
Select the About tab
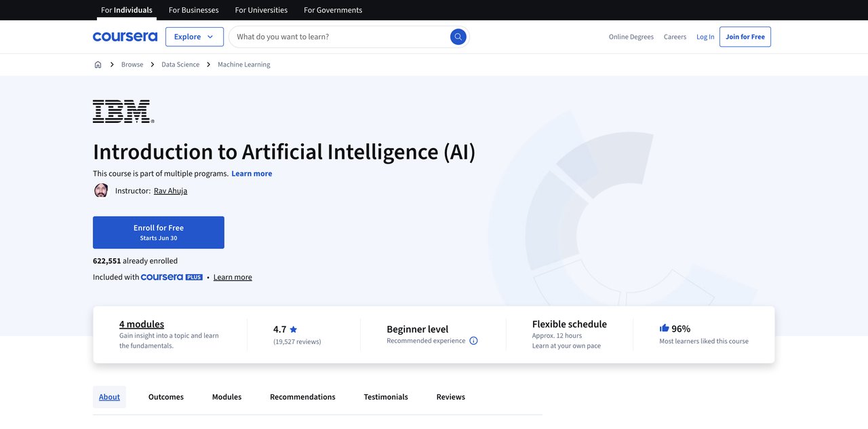click(109, 397)
